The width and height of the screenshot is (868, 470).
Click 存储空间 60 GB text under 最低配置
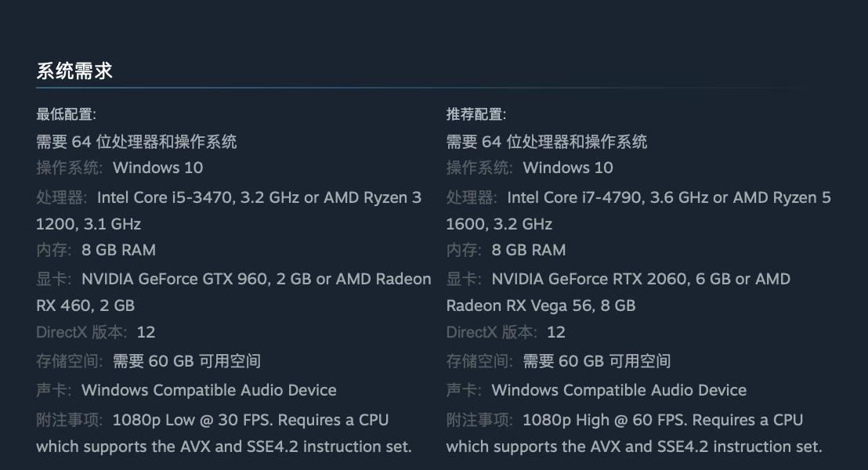tap(186, 361)
